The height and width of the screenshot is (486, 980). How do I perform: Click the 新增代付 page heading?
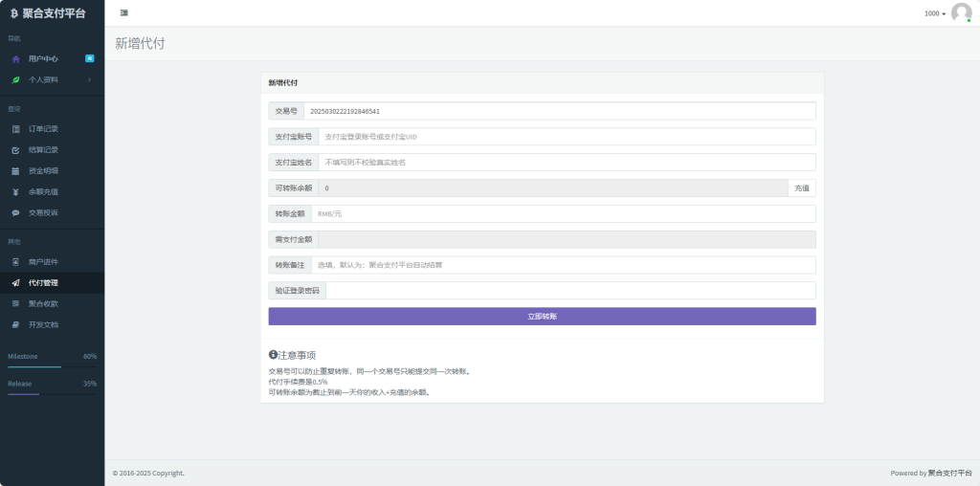click(140, 44)
